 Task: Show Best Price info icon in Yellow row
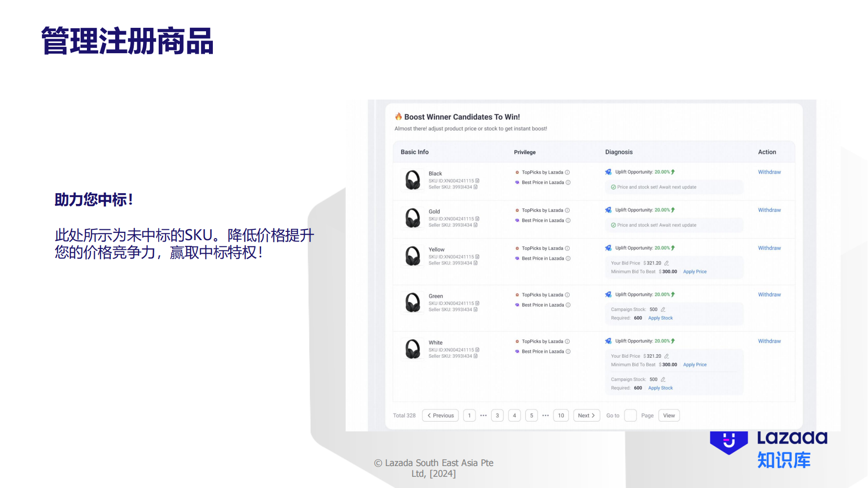(568, 259)
